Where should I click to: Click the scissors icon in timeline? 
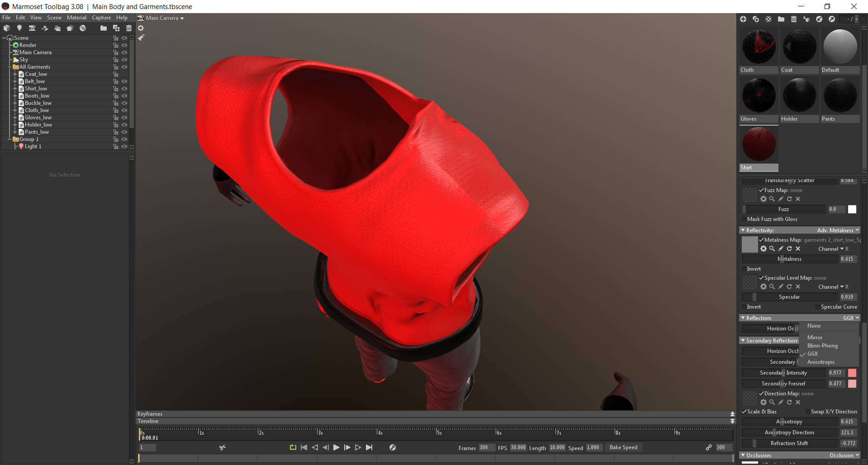223,447
